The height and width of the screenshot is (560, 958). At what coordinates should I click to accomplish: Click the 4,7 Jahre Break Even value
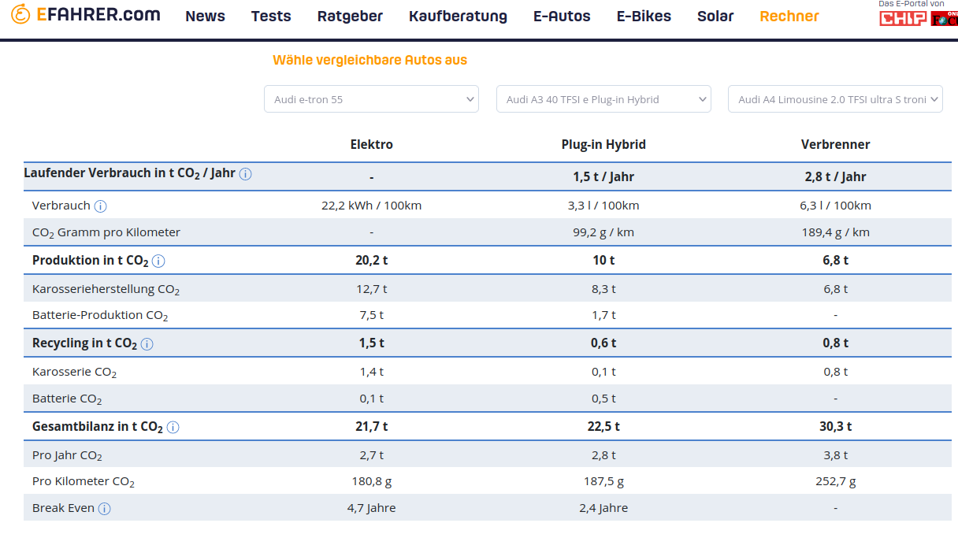(x=372, y=508)
